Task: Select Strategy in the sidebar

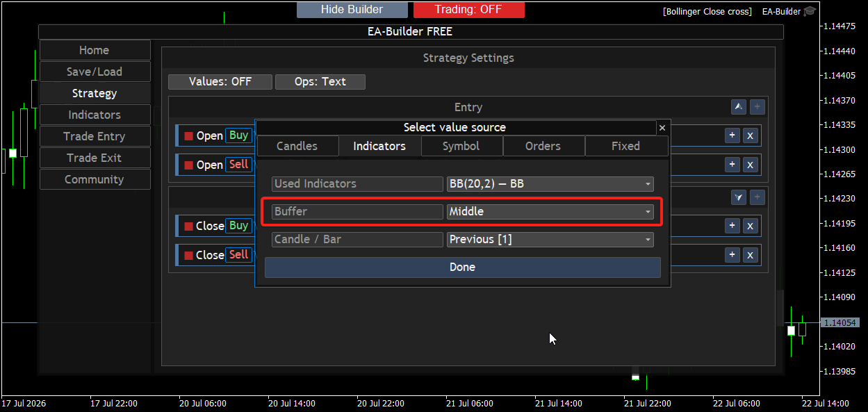Action: [x=95, y=93]
